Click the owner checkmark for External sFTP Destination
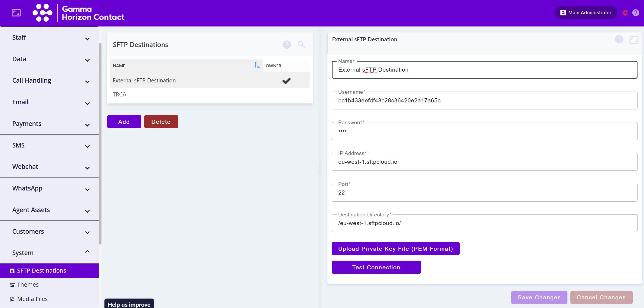This screenshot has height=308, width=644. point(286,81)
